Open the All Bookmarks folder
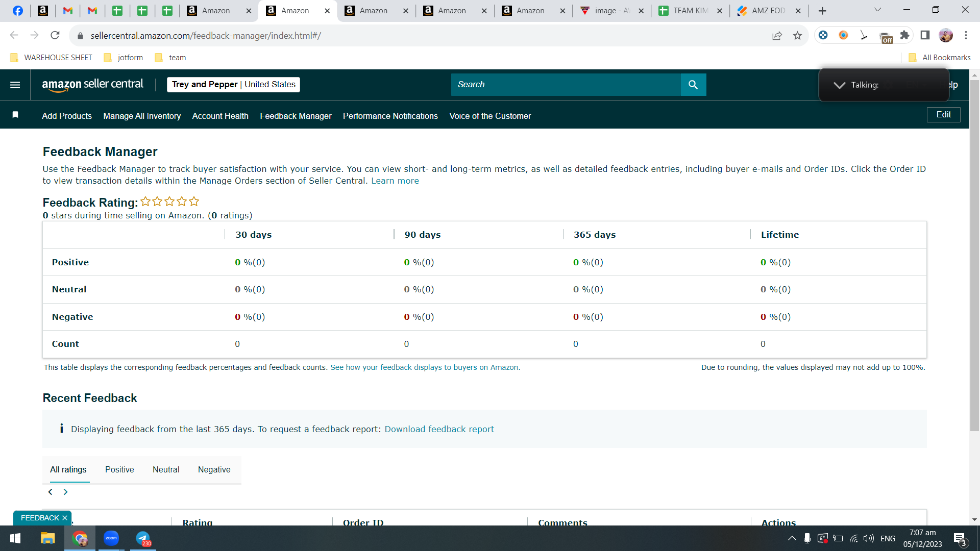 (x=940, y=58)
